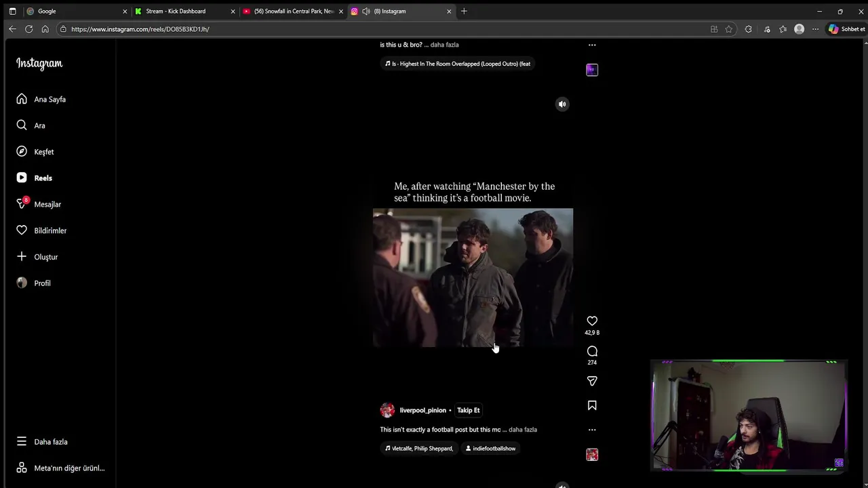Open Copilot Sohbet et button
868x488 pixels.
(846, 29)
